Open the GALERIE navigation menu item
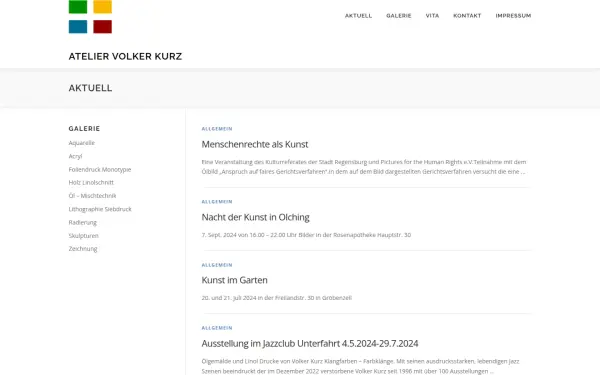The image size is (600, 375). [x=399, y=16]
